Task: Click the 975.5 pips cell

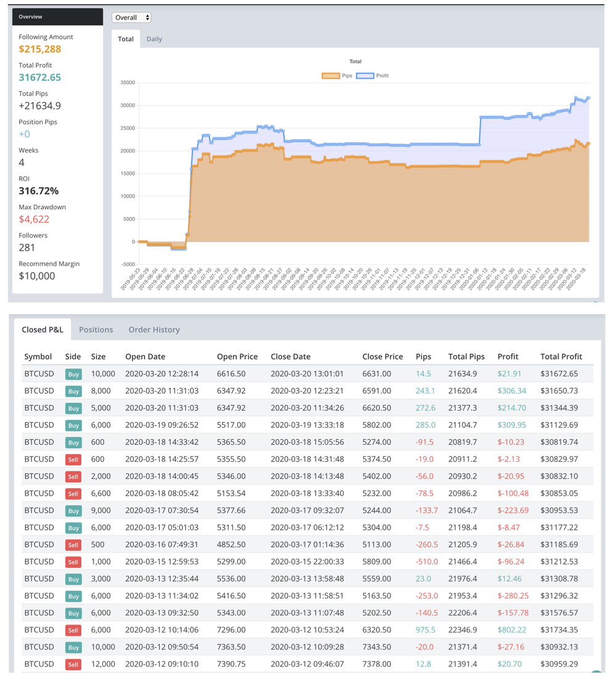Action: 426,629
